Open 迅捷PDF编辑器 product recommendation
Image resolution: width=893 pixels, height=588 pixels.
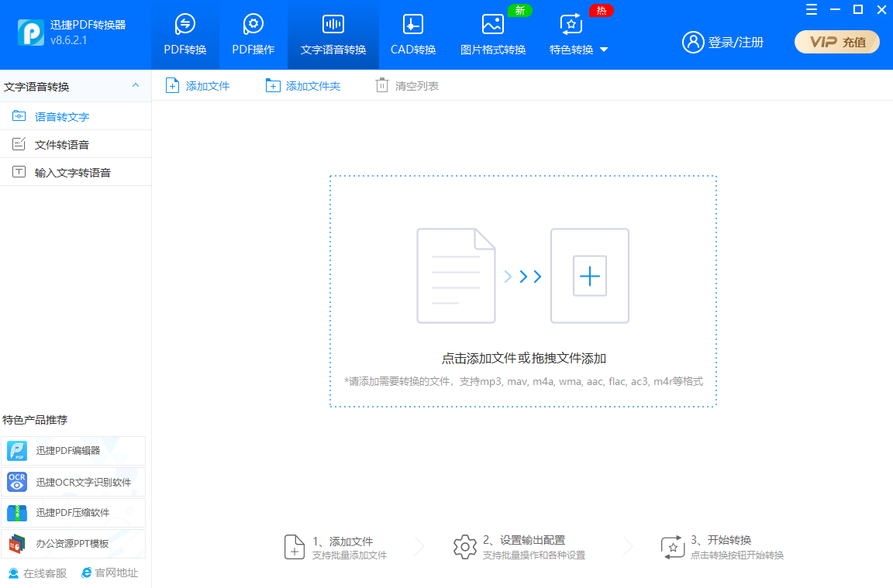point(73,451)
